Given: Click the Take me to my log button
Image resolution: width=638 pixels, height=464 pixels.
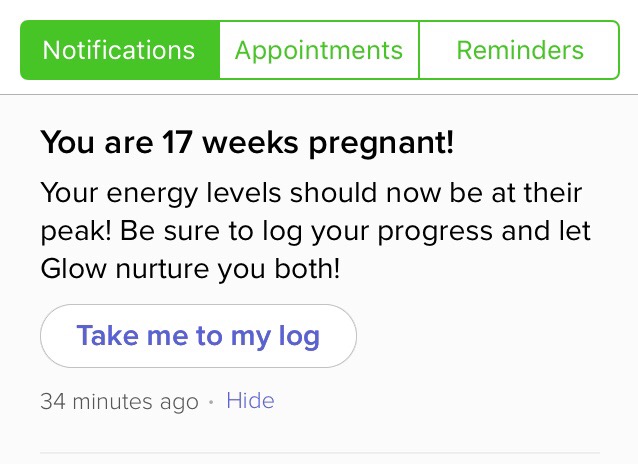Looking at the screenshot, I should (199, 336).
